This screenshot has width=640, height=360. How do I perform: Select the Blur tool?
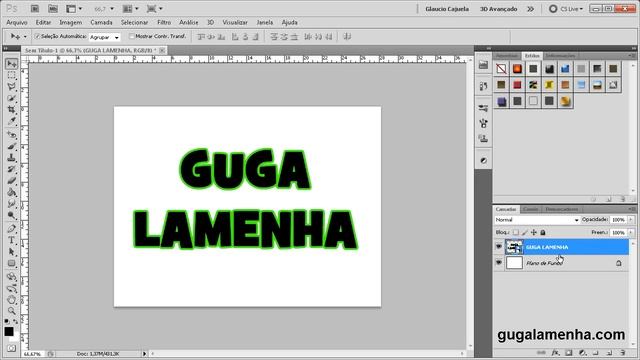(x=11, y=203)
